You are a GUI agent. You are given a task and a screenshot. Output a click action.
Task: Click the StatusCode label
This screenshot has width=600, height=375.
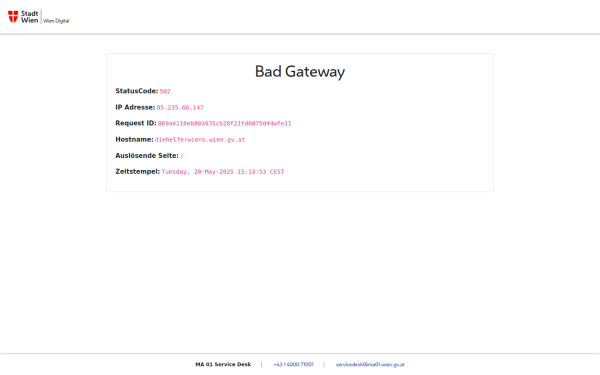click(x=137, y=91)
